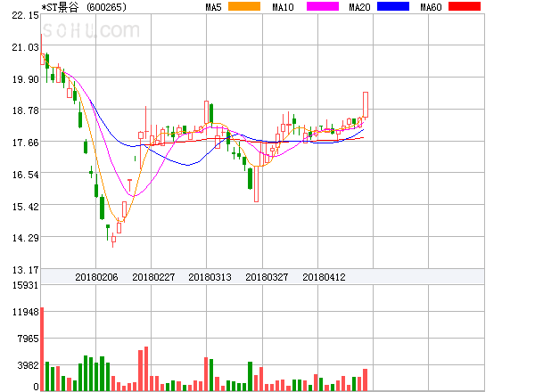Click the magenta MA10 legend swatch
Screen dimensions: 535x392
pos(323,6)
